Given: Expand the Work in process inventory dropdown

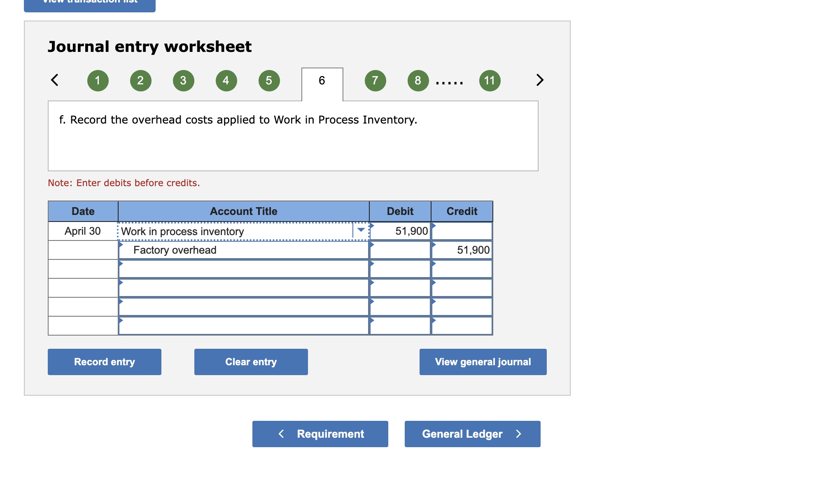Looking at the screenshot, I should pos(361,231).
